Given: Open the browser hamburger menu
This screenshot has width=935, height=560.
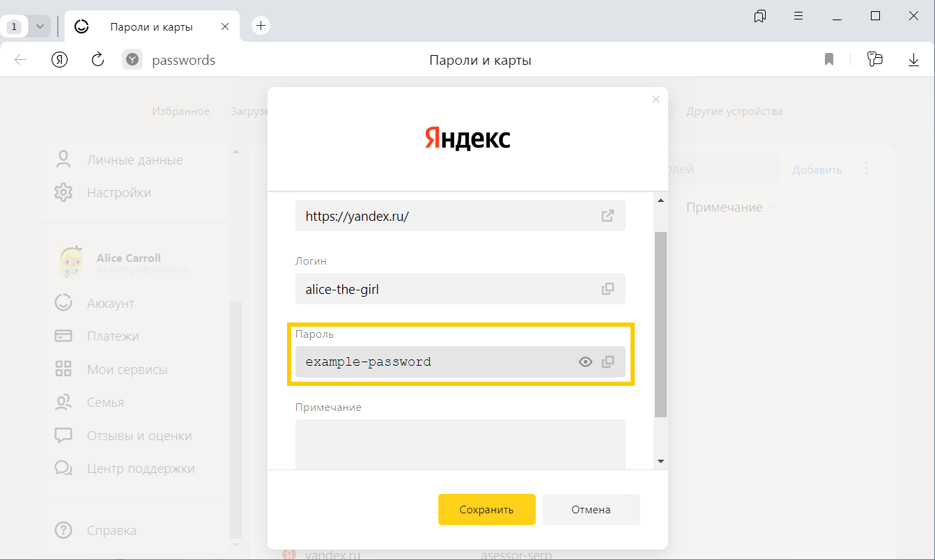Looking at the screenshot, I should coord(798,16).
